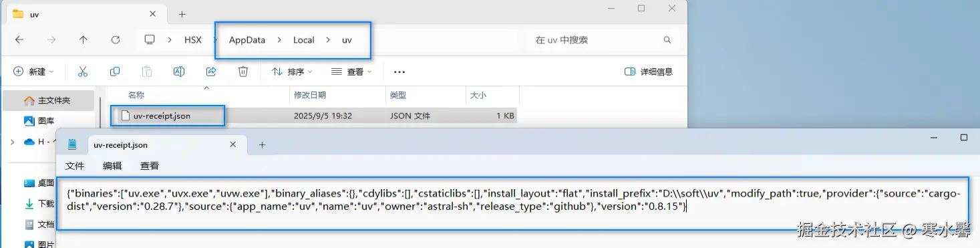Sort by the 类型 column header
Image resolution: width=980 pixels, height=248 pixels.
[398, 96]
